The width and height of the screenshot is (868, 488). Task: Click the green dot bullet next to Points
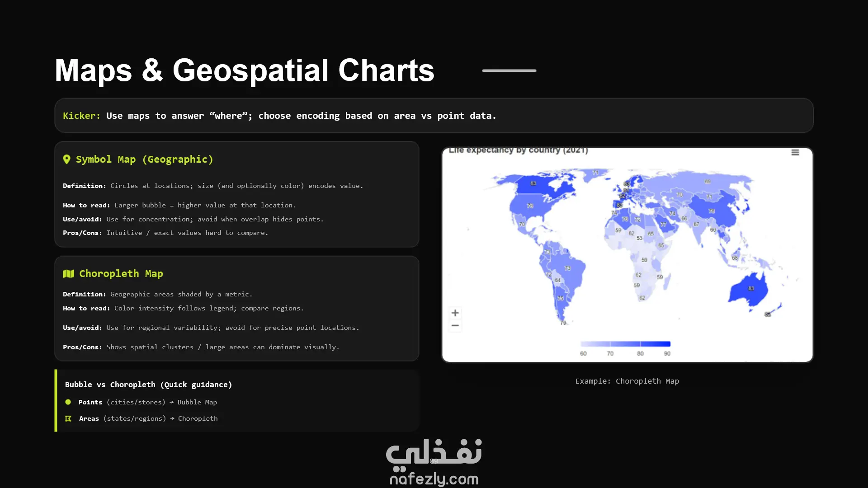click(x=68, y=402)
